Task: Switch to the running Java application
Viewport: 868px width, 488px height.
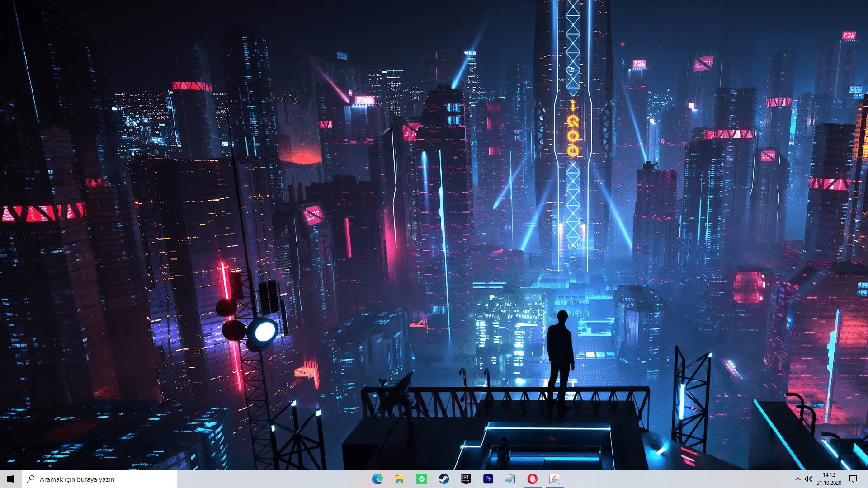Action: coord(554,479)
